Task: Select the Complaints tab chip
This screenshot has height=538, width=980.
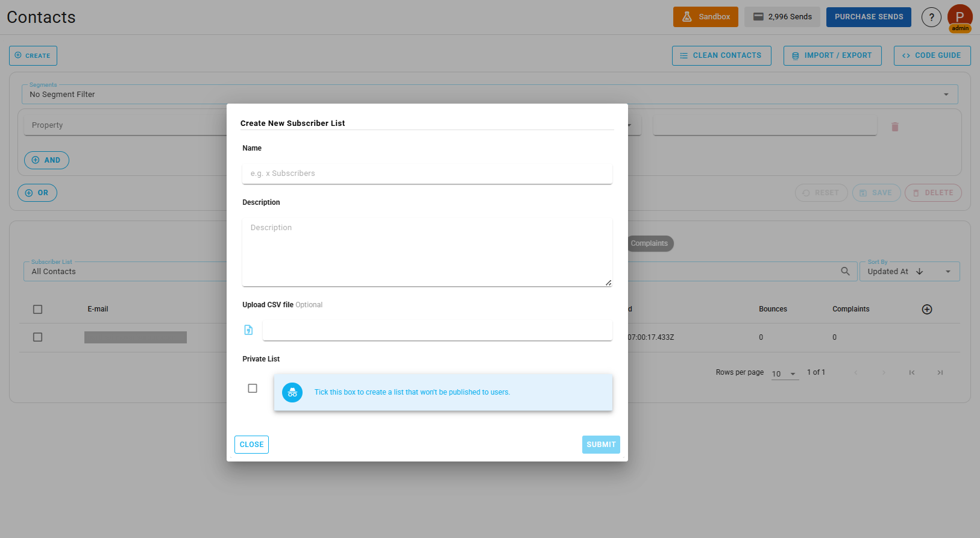Action: [x=649, y=243]
